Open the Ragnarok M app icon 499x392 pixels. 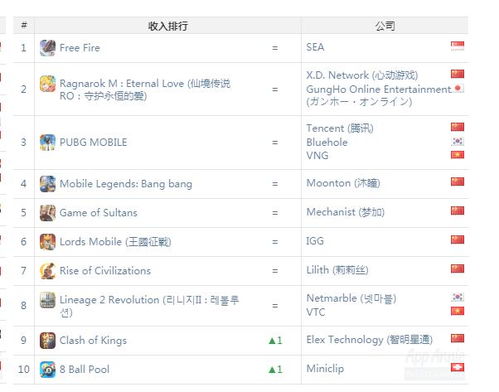[48, 83]
